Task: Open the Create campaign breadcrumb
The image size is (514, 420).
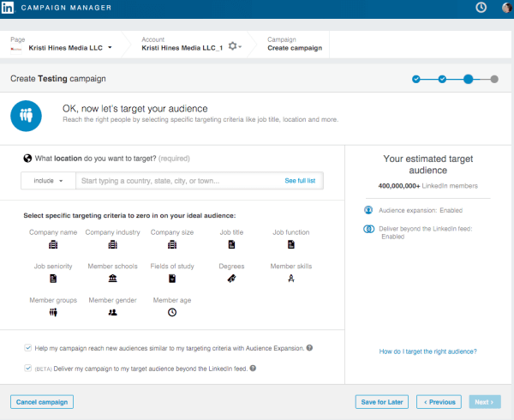Action: click(295, 48)
